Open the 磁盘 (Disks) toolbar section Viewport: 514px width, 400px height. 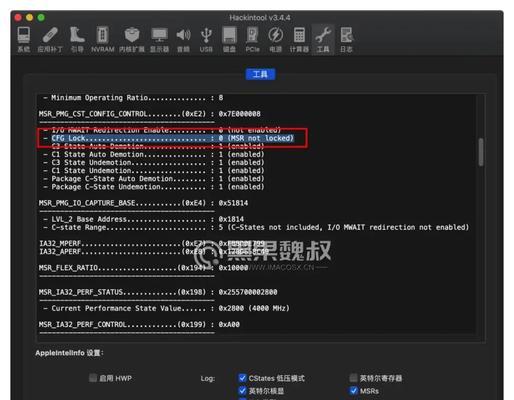point(229,39)
